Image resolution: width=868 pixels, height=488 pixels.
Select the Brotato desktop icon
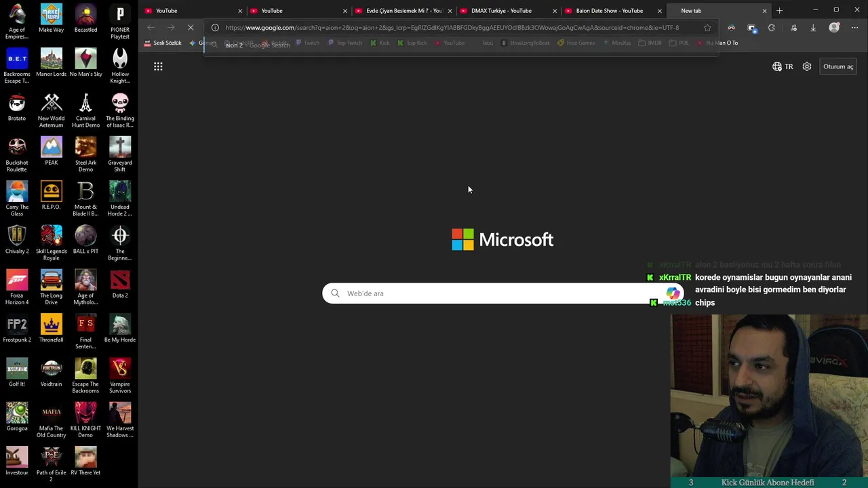(x=17, y=107)
